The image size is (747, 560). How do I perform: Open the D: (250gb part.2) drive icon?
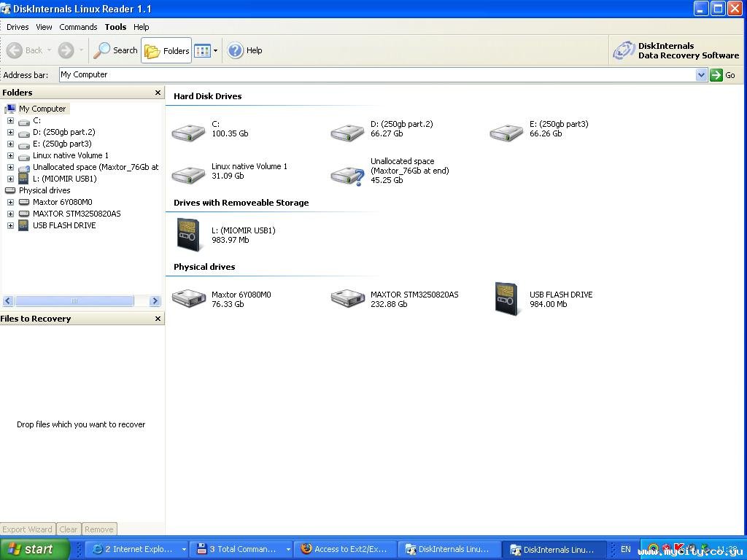tap(347, 132)
